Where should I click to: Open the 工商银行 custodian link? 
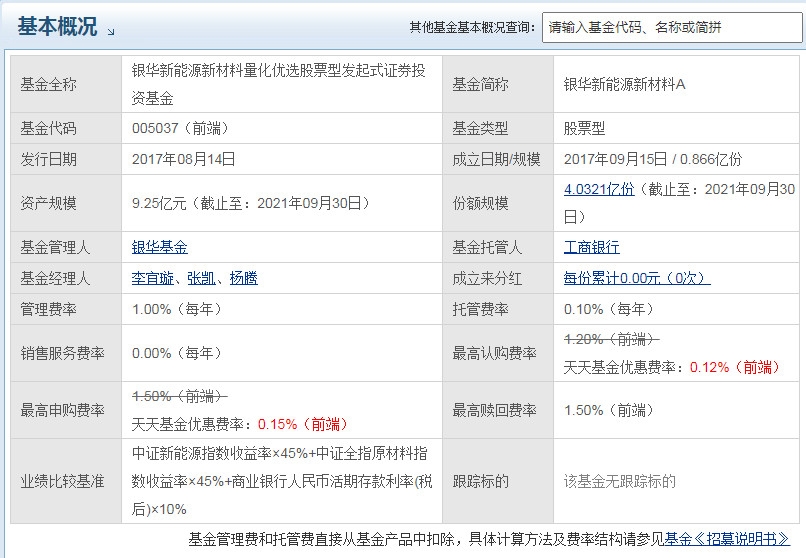pyautogui.click(x=592, y=247)
